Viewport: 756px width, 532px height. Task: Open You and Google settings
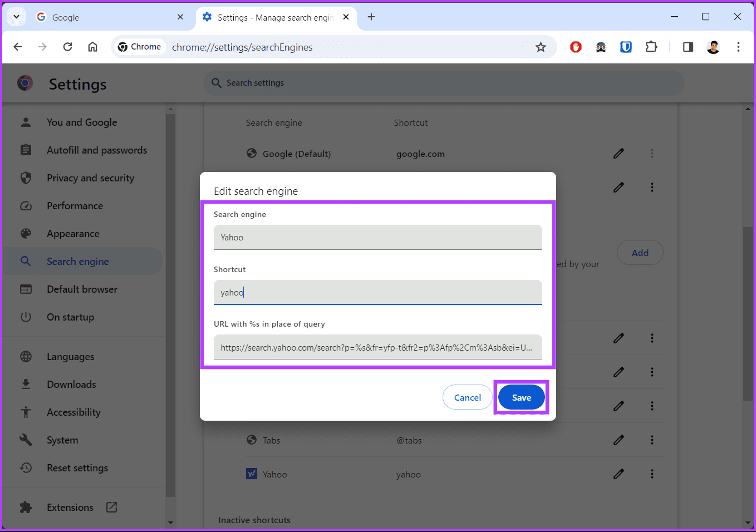click(82, 122)
